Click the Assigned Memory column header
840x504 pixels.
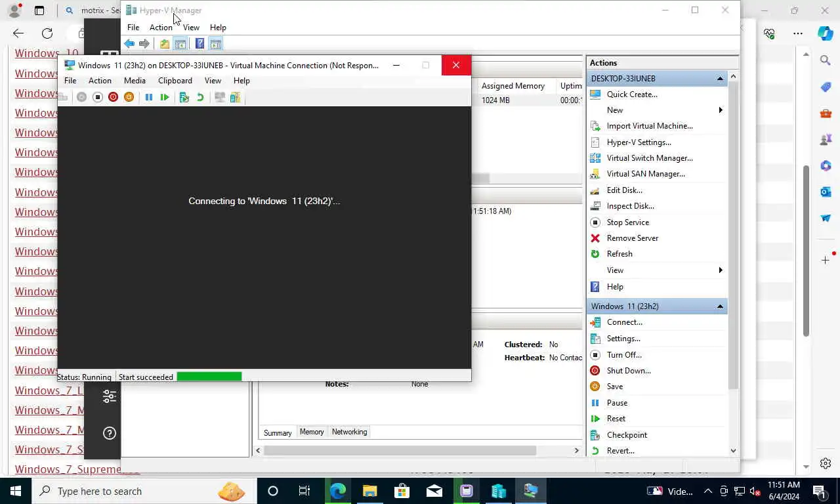(513, 86)
